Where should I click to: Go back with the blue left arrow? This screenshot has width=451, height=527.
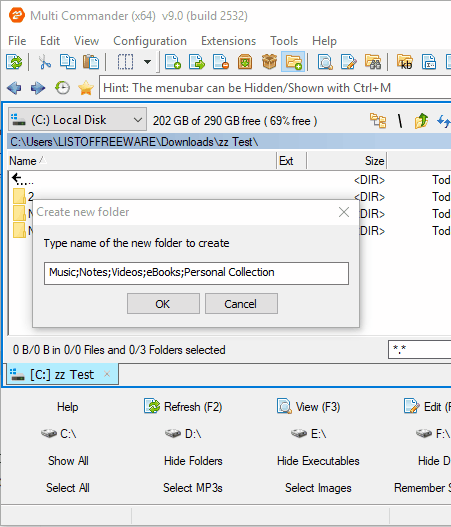pos(14,88)
